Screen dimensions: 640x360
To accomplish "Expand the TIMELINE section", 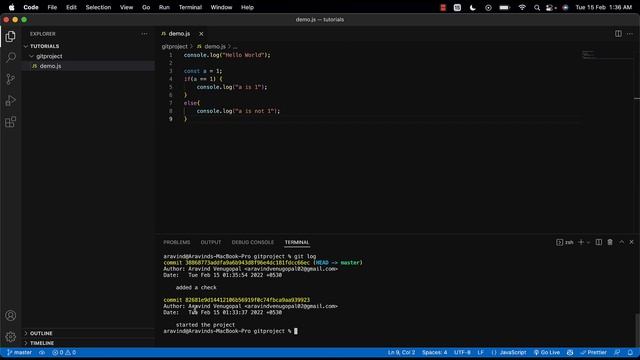I will click(89, 343).
